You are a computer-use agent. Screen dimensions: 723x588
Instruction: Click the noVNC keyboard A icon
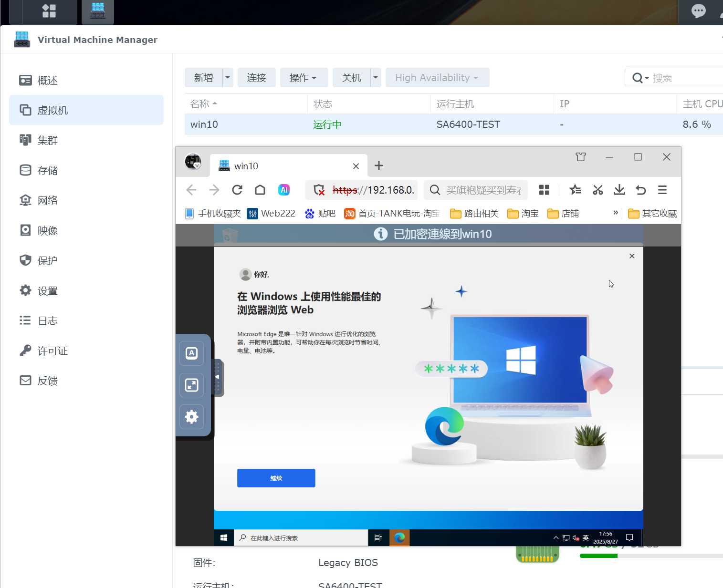(x=191, y=353)
